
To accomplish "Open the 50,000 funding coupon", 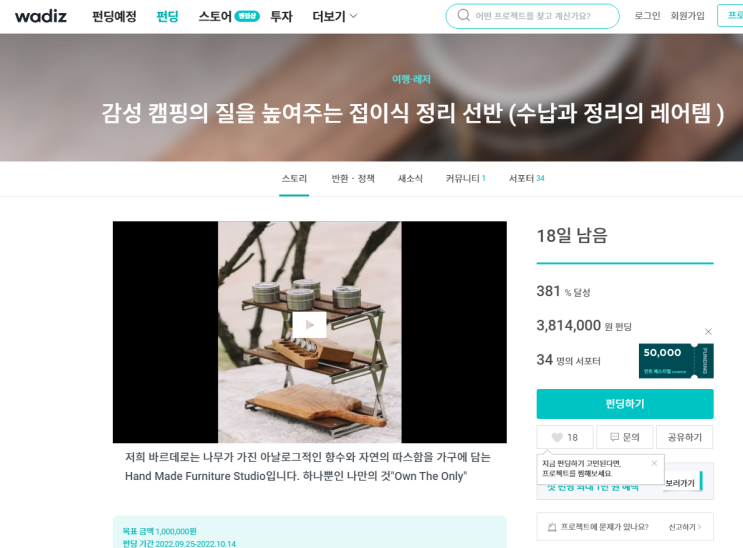I will point(676,361).
